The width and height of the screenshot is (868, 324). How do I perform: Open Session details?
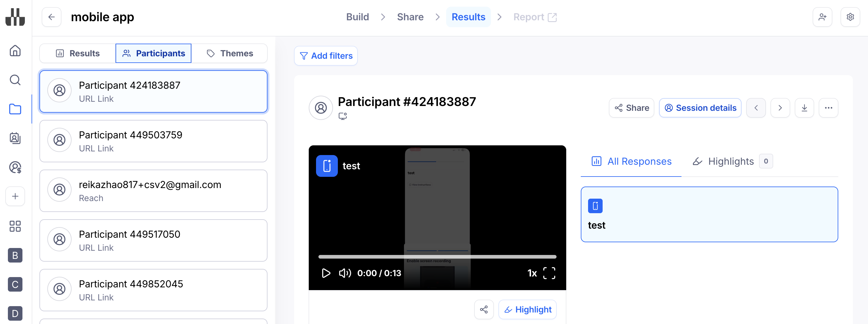tap(700, 108)
